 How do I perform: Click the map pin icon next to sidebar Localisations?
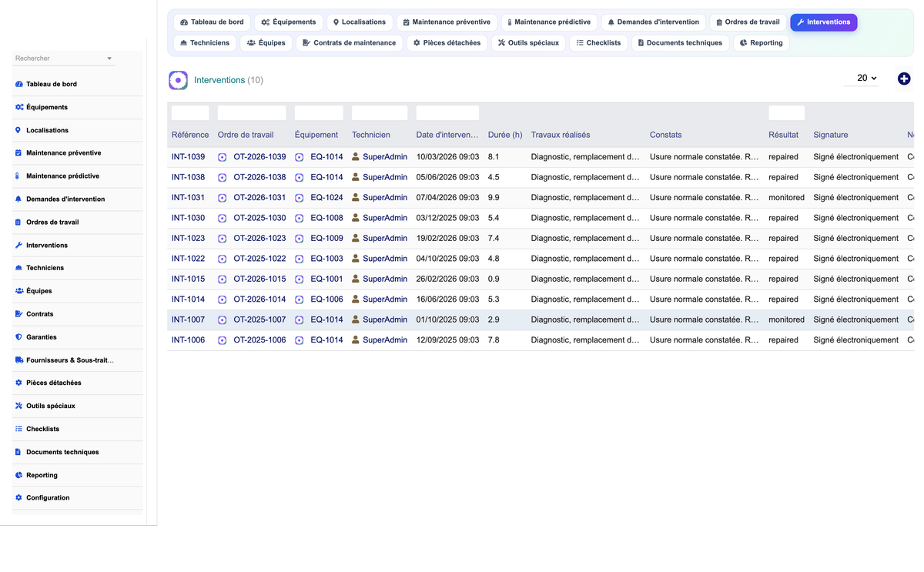click(18, 130)
